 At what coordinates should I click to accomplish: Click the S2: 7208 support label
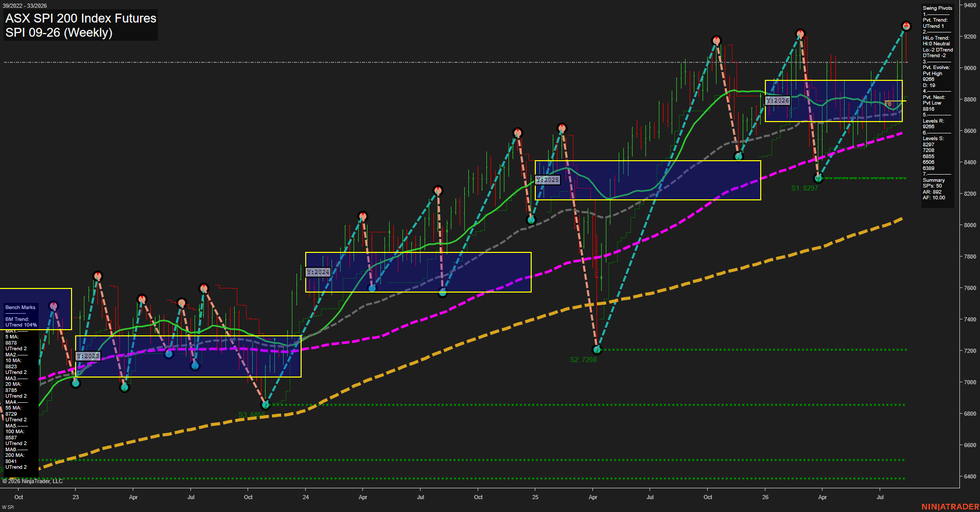pyautogui.click(x=583, y=360)
